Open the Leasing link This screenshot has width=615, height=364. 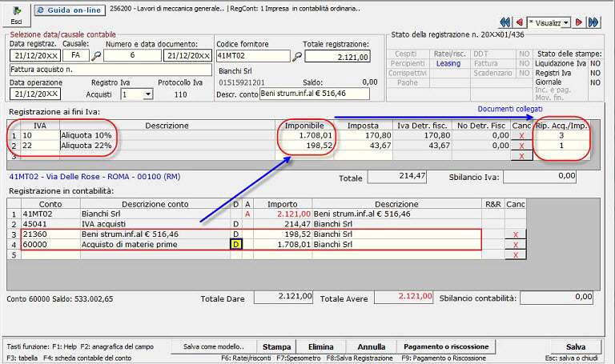coord(448,63)
